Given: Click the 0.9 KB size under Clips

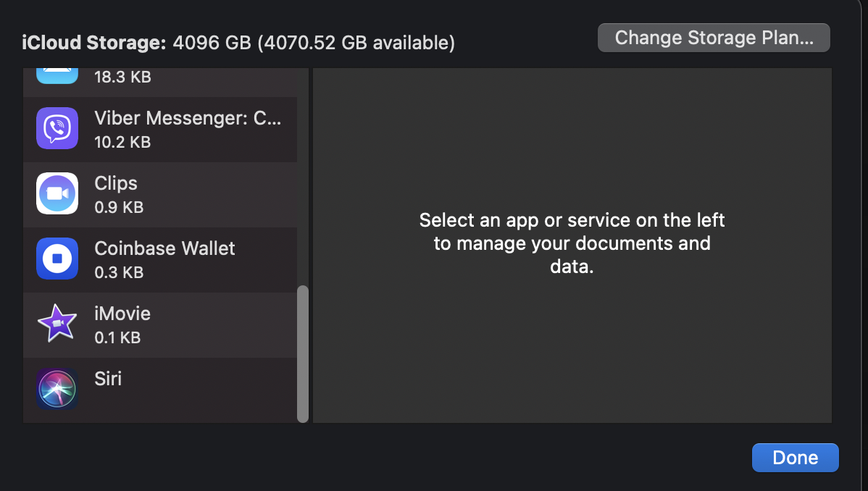Looking at the screenshot, I should pyautogui.click(x=119, y=208).
